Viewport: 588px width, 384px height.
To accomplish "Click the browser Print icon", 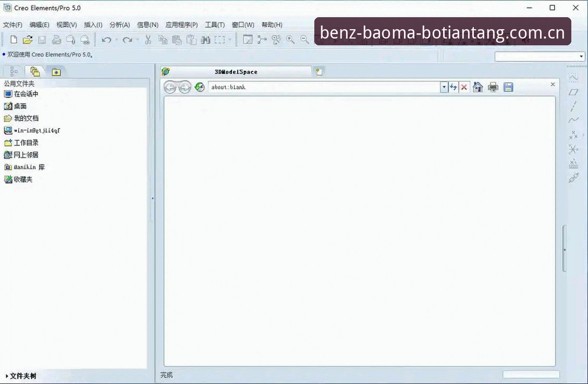I will coord(493,87).
